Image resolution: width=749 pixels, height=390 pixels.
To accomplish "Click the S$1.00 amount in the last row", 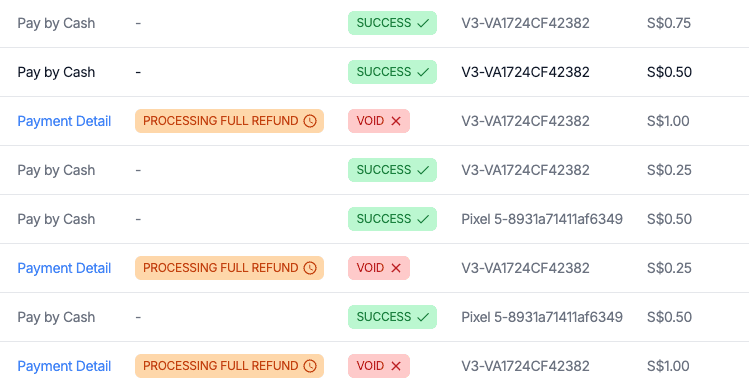I will coord(668,366).
